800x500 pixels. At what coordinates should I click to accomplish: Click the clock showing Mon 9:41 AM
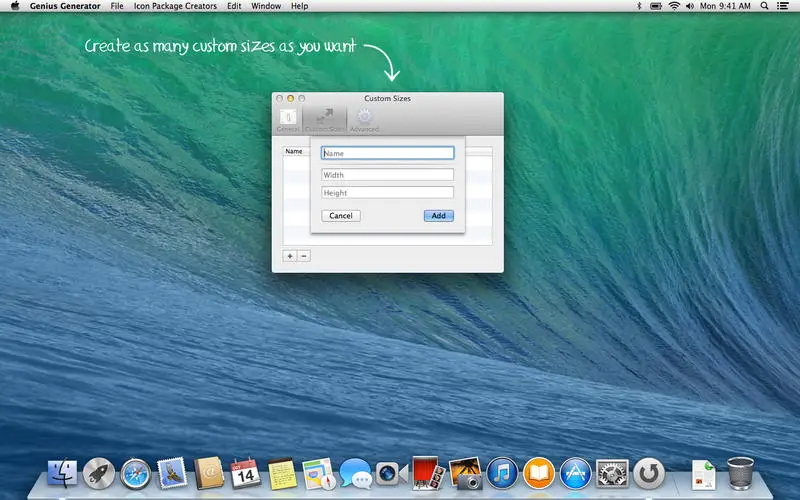click(725, 6)
